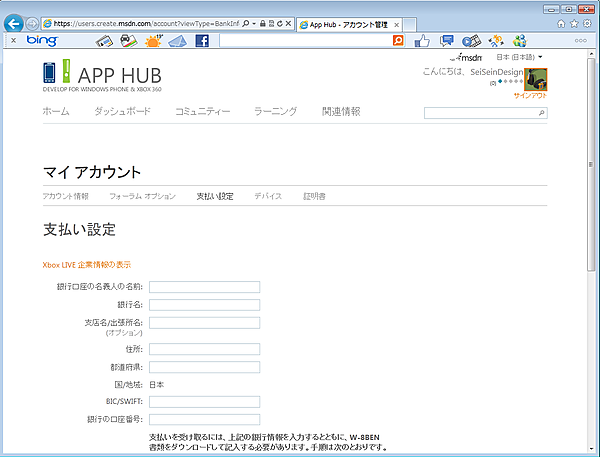Click the thumbs-up Like icon in toolbar
Viewport: 600px width, 457px height.
coord(422,41)
